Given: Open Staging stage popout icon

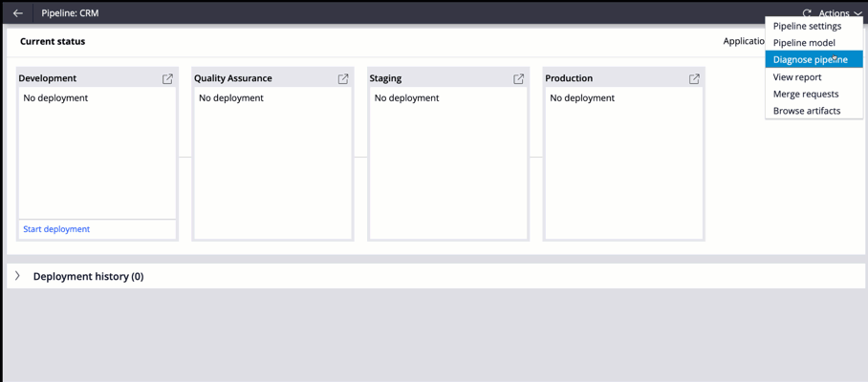Looking at the screenshot, I should [x=519, y=79].
